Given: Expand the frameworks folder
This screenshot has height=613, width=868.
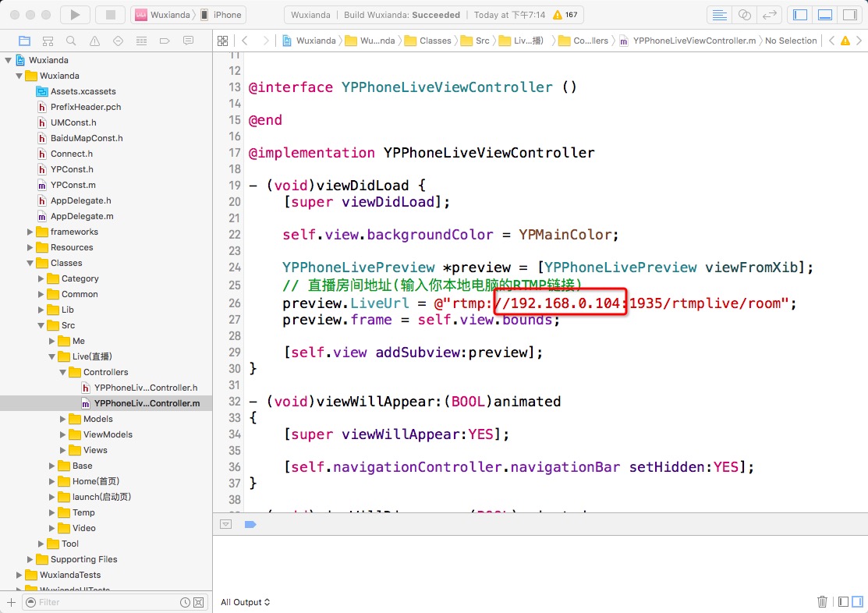Looking at the screenshot, I should point(30,232).
